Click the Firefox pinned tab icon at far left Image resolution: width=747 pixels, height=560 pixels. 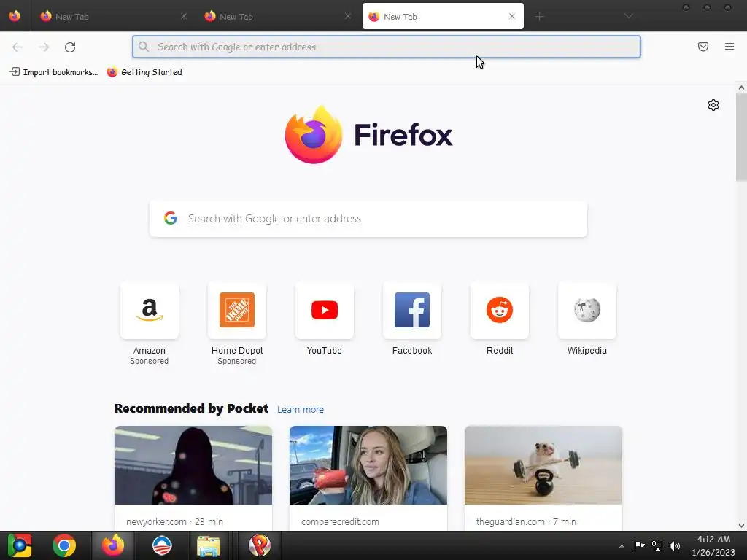(x=15, y=16)
